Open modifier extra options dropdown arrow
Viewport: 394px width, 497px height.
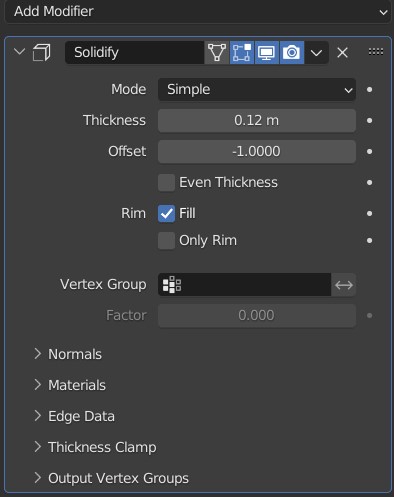click(316, 53)
